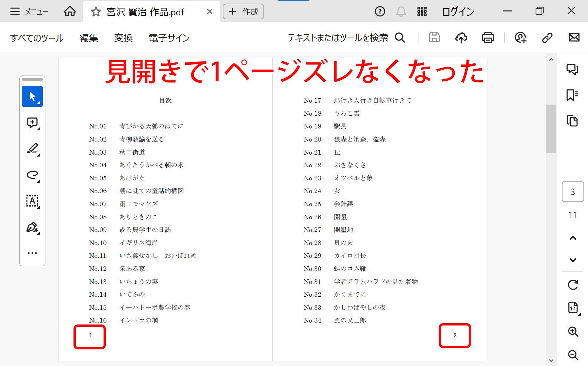
Task: Click the entry 青びかる天弧のはてに
Action: coord(152,126)
